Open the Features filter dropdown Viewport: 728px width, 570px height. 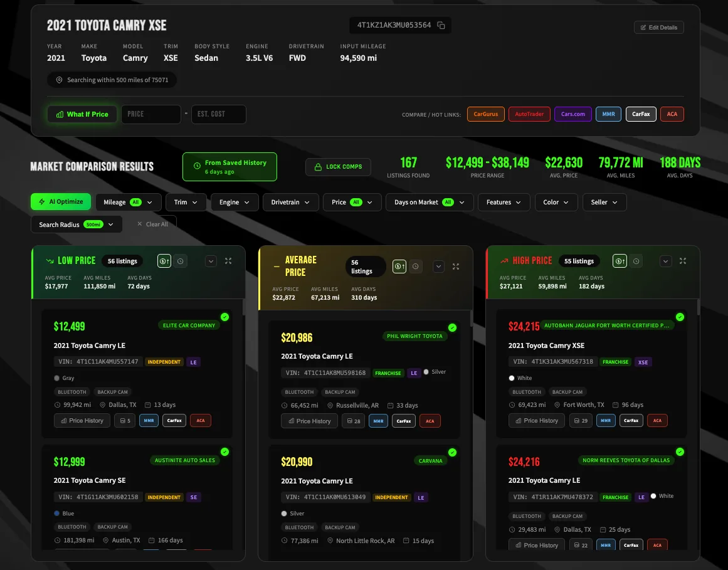504,203
